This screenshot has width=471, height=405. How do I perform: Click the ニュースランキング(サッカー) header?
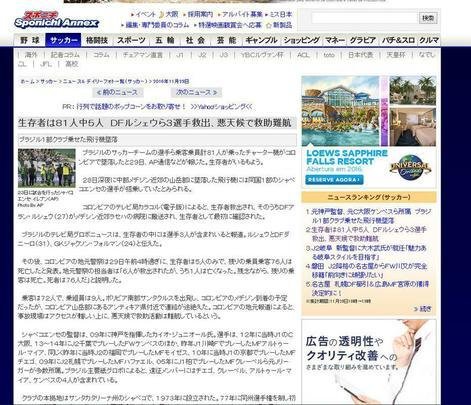click(369, 197)
